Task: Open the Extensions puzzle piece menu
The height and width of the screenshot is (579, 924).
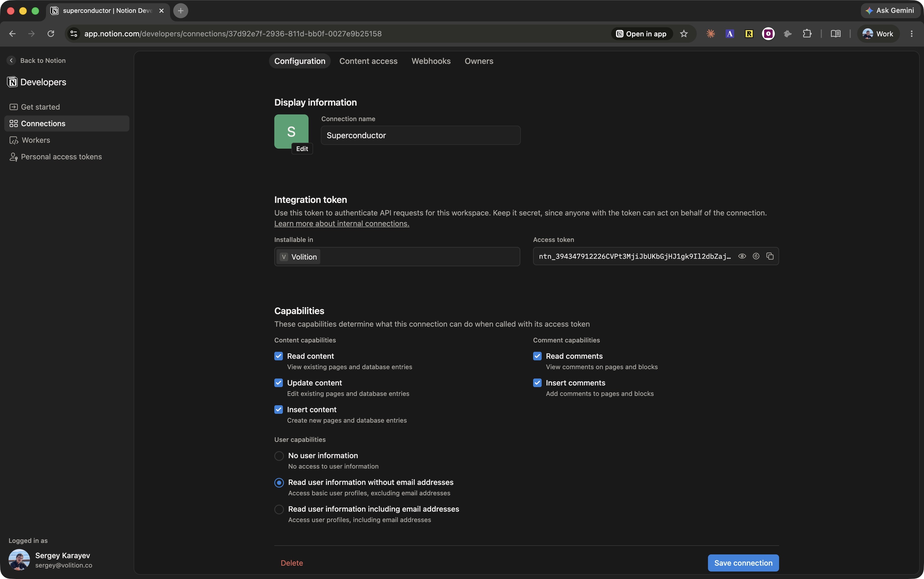Action: (807, 34)
